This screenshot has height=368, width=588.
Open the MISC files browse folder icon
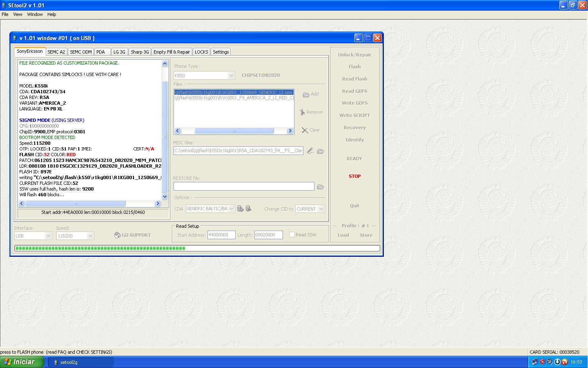pyautogui.click(x=321, y=151)
